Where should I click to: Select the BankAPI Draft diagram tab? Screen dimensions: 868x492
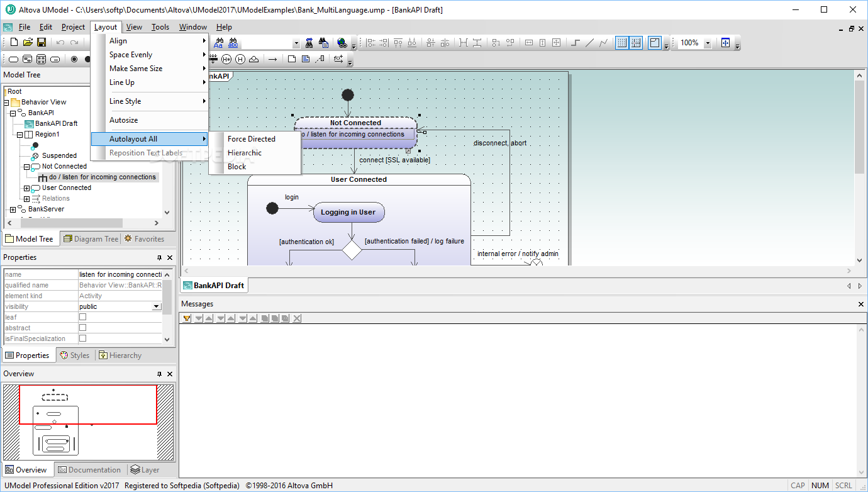pos(214,286)
